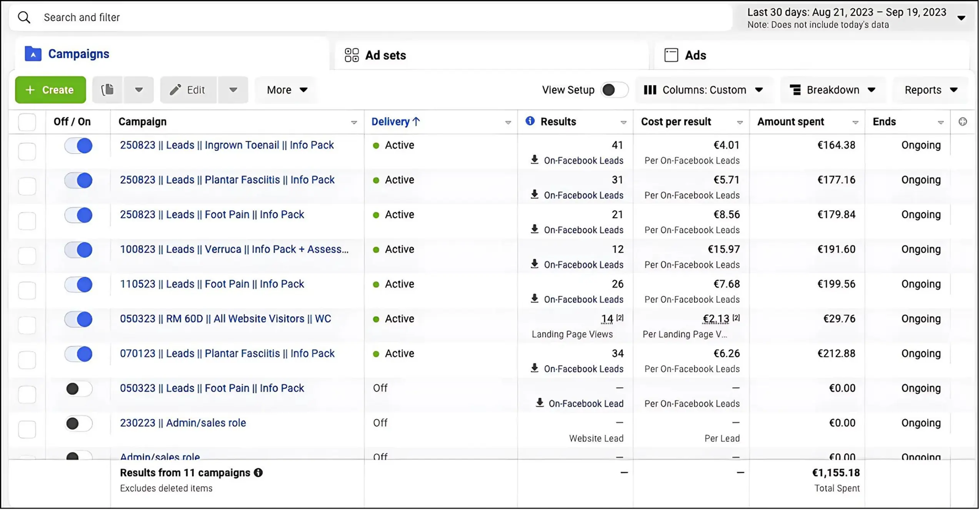This screenshot has height=510, width=980.
Task: Switch to the Ad sets tab
Action: 385,55
